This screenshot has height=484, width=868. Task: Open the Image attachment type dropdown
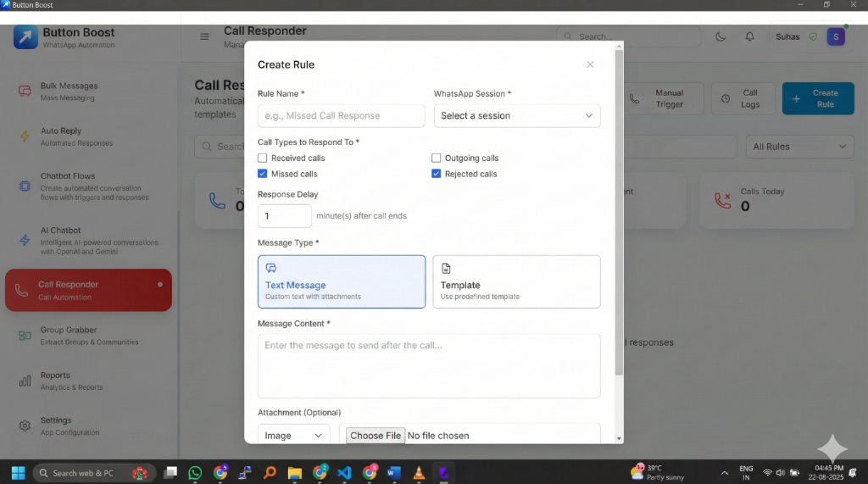[293, 436]
